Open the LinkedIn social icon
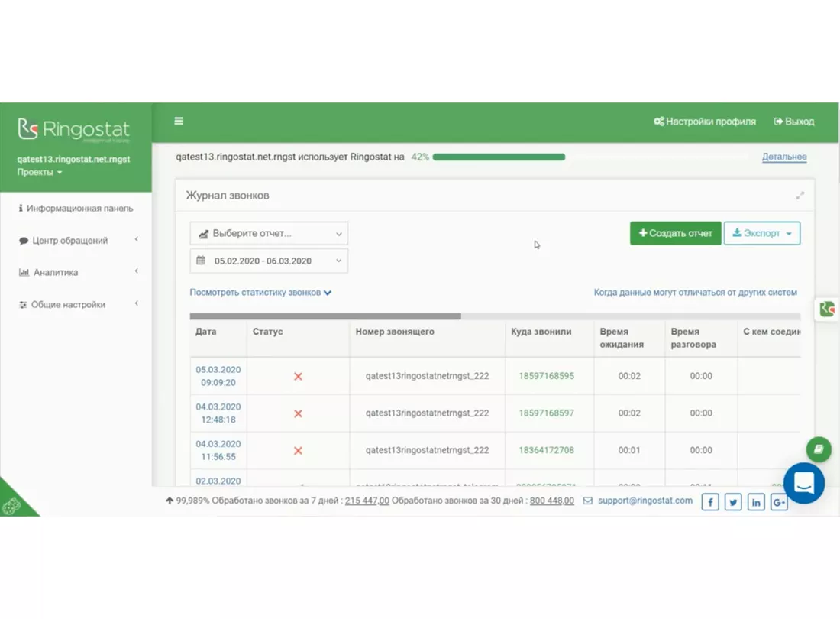The image size is (840, 619). click(x=756, y=502)
